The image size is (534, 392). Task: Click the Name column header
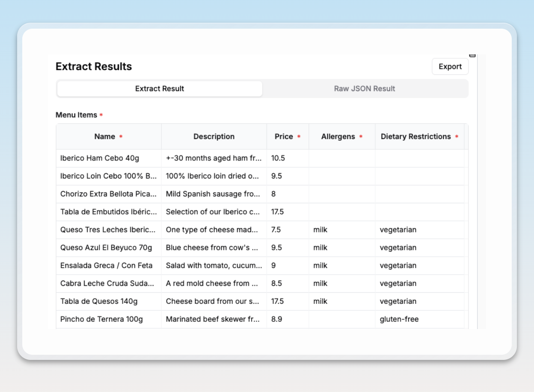[x=105, y=137]
